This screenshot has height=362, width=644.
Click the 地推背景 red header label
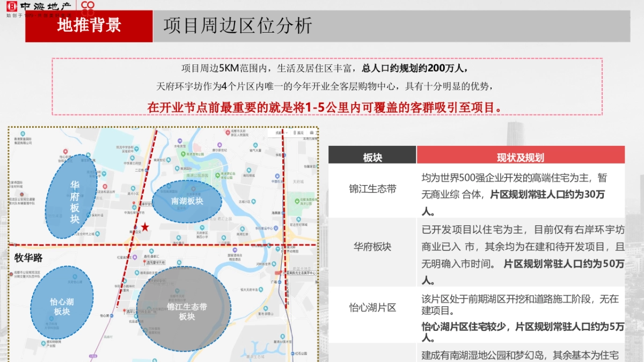coord(87,25)
